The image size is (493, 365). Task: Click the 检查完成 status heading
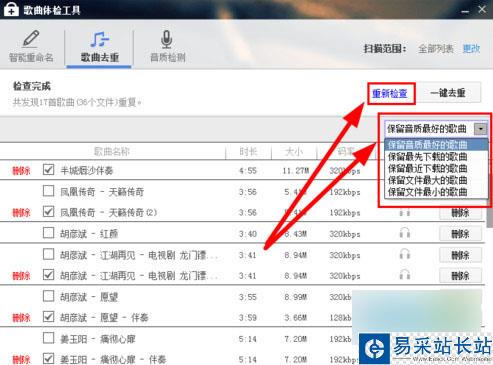point(32,86)
